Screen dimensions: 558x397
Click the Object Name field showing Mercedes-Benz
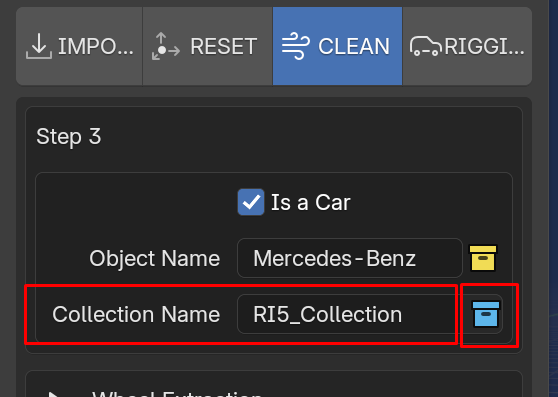pos(350,258)
